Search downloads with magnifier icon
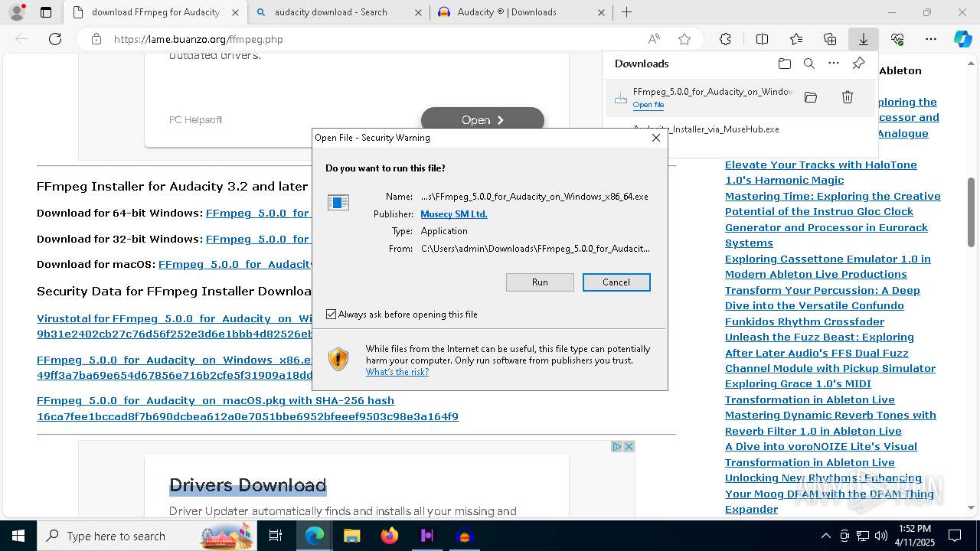This screenshot has height=551, width=980. [x=809, y=64]
